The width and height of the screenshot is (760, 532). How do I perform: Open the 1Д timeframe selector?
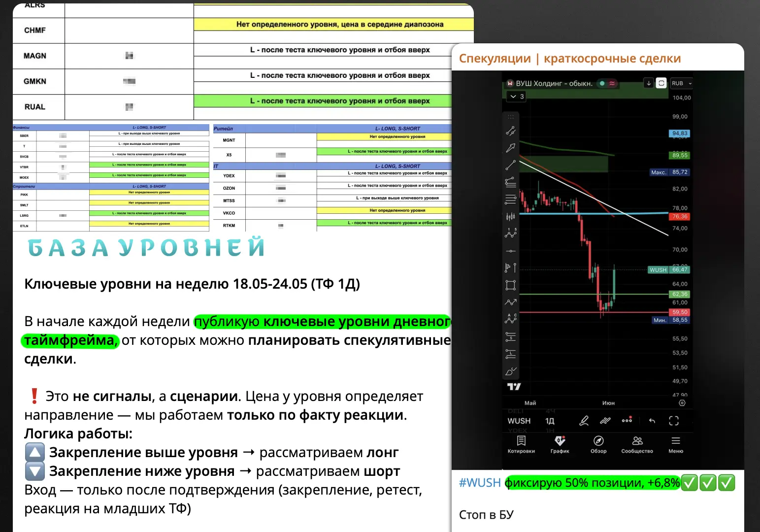550,421
